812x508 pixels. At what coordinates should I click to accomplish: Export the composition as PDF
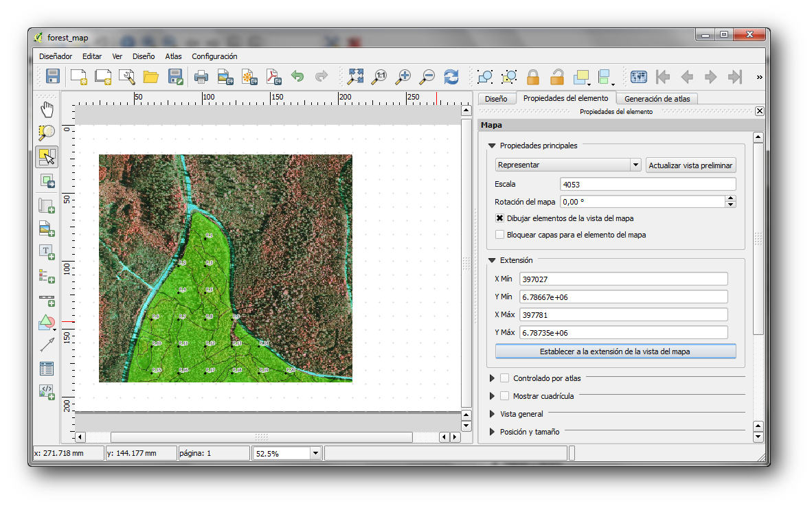(x=274, y=77)
